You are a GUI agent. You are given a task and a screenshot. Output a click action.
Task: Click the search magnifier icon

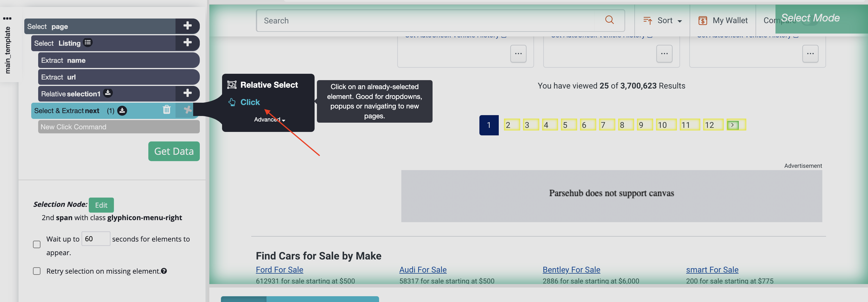609,20
